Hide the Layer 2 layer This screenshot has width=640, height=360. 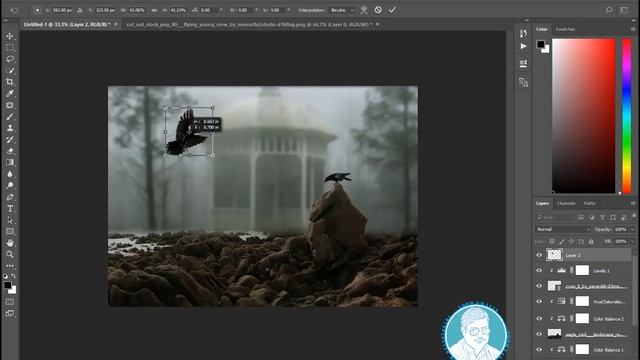click(x=539, y=255)
